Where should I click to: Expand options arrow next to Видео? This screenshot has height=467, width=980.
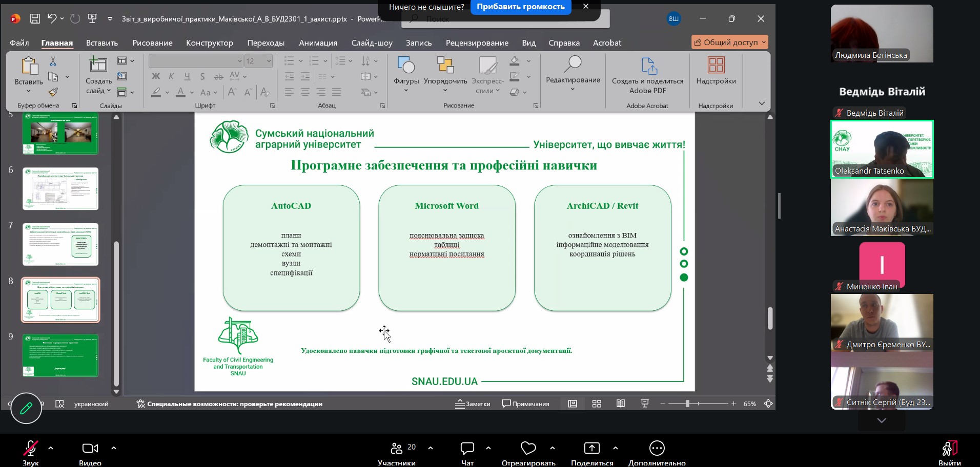[x=114, y=448]
